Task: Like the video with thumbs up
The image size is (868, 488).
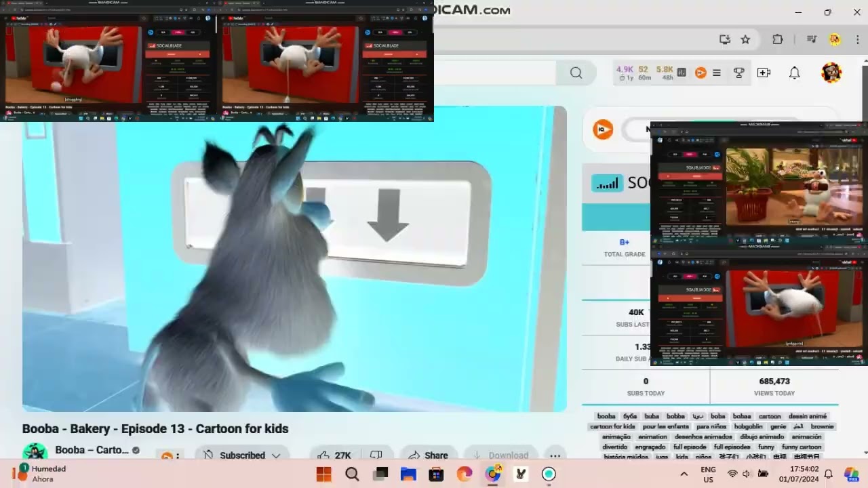Action: click(x=335, y=455)
